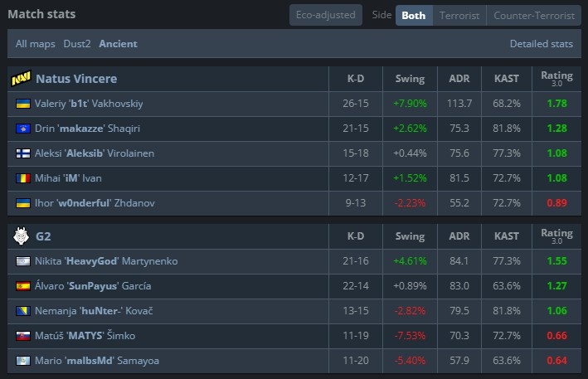Click the Kosovo flag beside makazze
Image resolution: width=588 pixels, height=379 pixels.
[23, 129]
